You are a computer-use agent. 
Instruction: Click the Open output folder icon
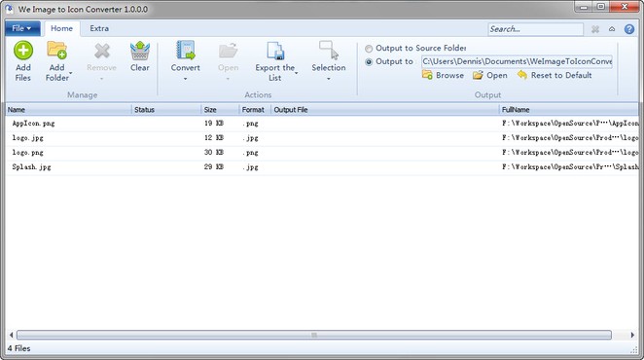478,75
